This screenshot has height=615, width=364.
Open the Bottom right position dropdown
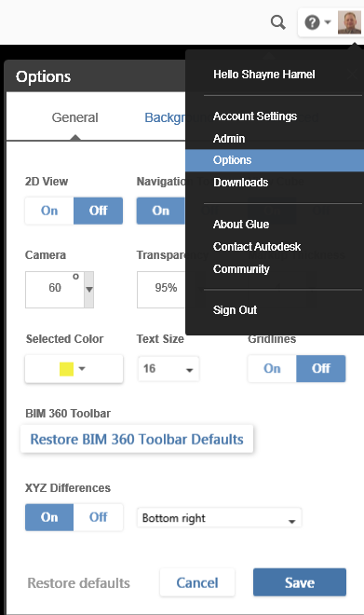(219, 518)
